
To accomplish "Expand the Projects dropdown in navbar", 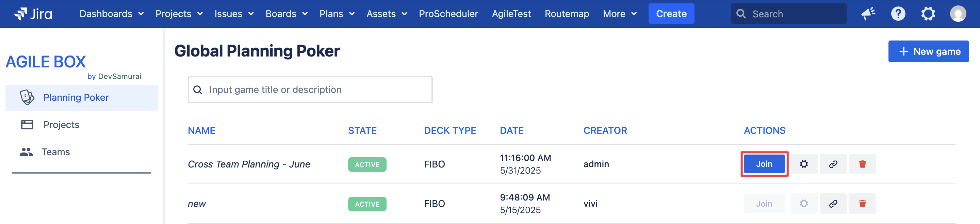I will click(179, 14).
